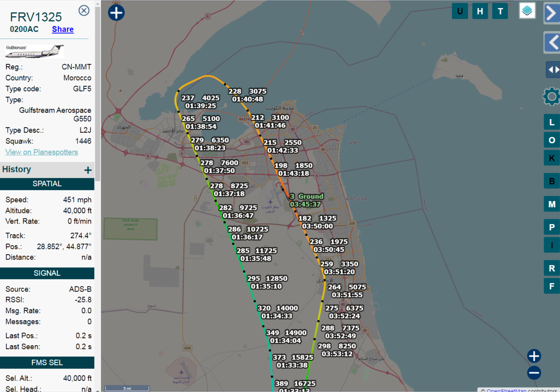Toggle the O map button

[552, 140]
